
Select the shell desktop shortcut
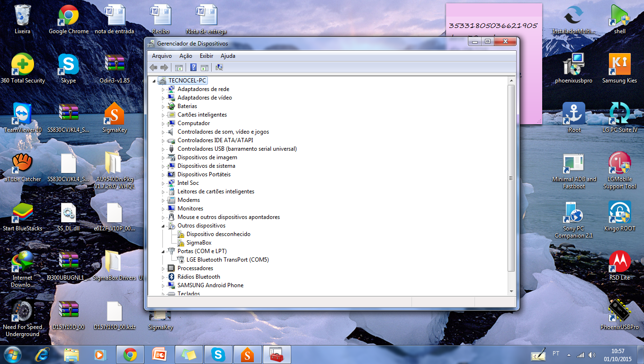619,19
